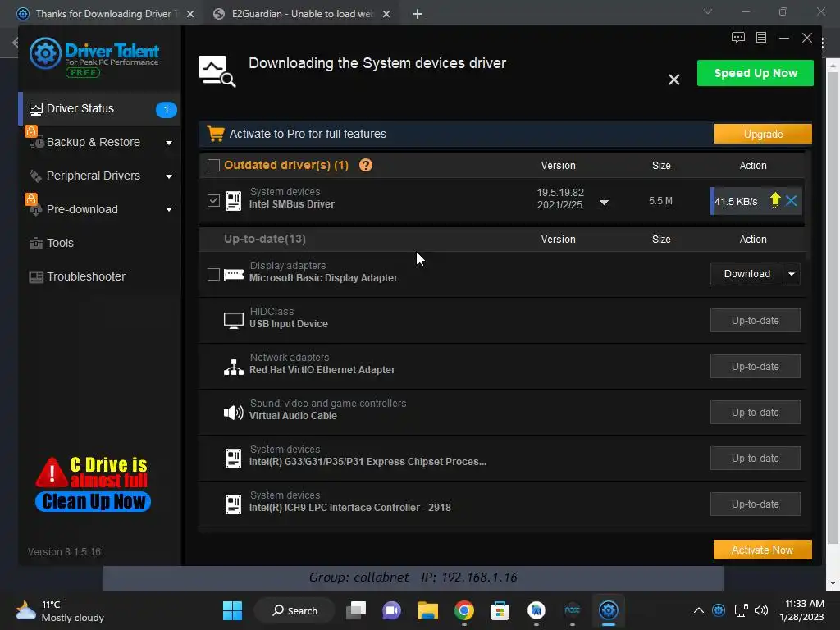Click the Microsoft Basic Display Adapter icon
The width and height of the screenshot is (840, 630).
(x=233, y=275)
